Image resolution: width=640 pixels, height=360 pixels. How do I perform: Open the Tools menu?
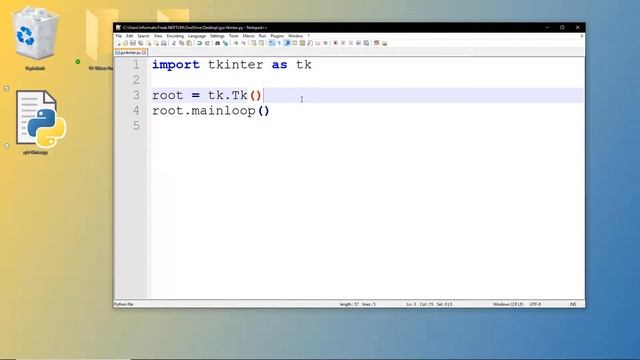[x=233, y=36]
